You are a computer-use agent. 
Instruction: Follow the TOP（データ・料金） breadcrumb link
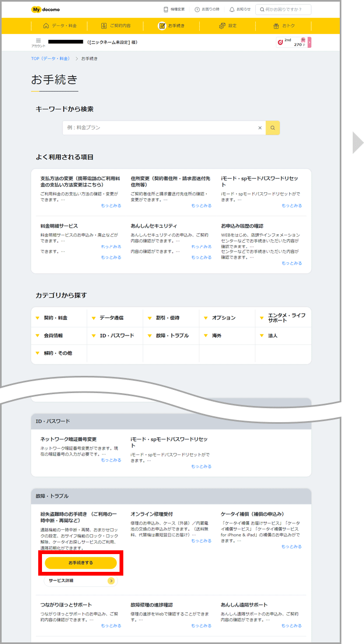click(x=51, y=58)
